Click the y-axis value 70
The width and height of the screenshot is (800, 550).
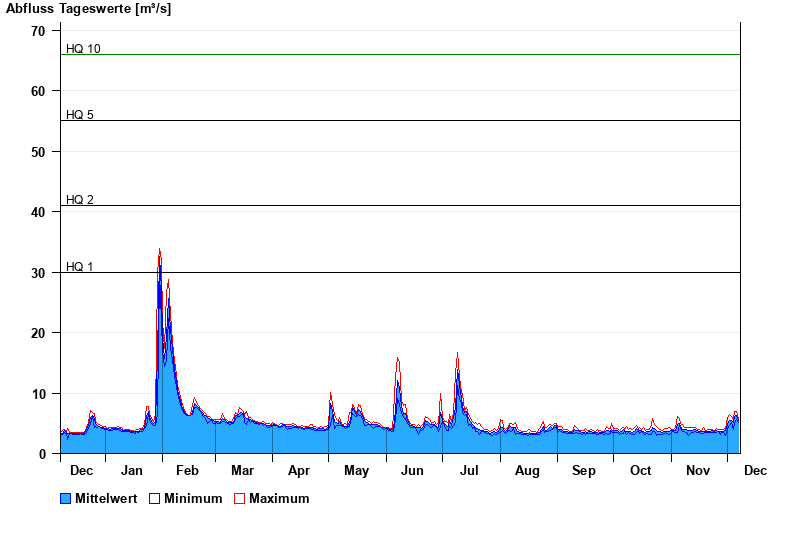[38, 31]
